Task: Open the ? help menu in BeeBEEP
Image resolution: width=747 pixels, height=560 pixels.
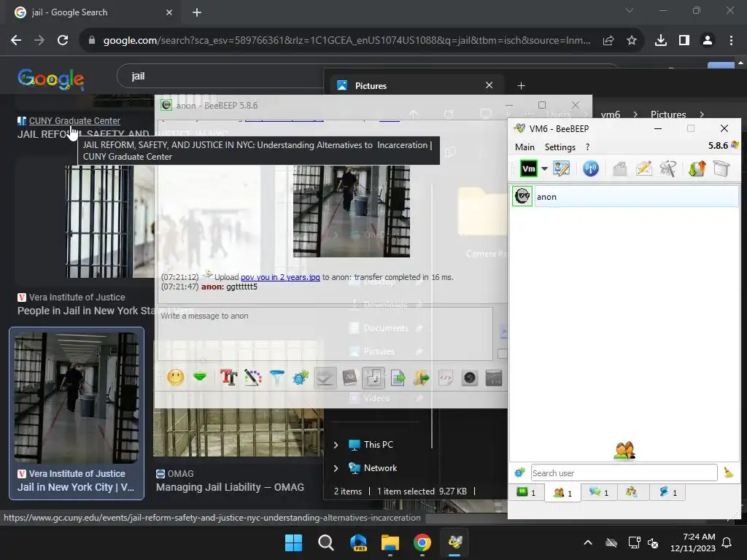Action: coord(587,147)
